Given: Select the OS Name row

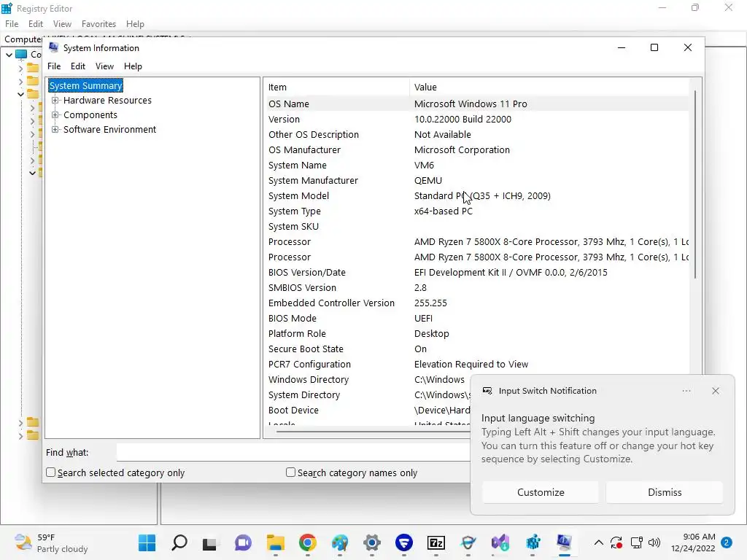Looking at the screenshot, I should click(x=476, y=104).
